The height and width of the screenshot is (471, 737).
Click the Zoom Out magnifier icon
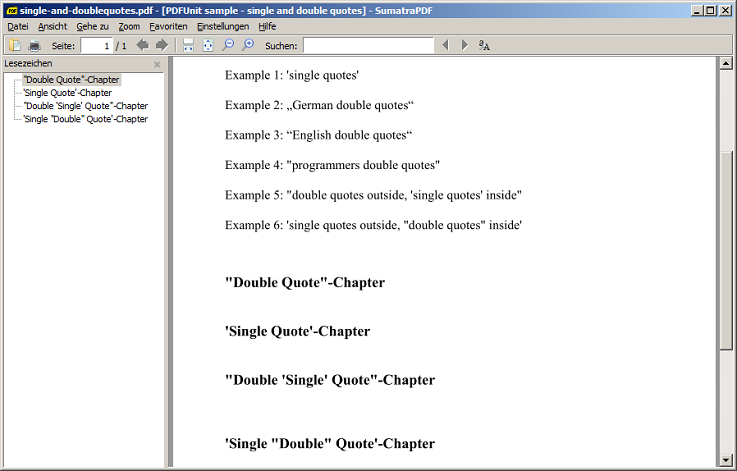[x=228, y=45]
